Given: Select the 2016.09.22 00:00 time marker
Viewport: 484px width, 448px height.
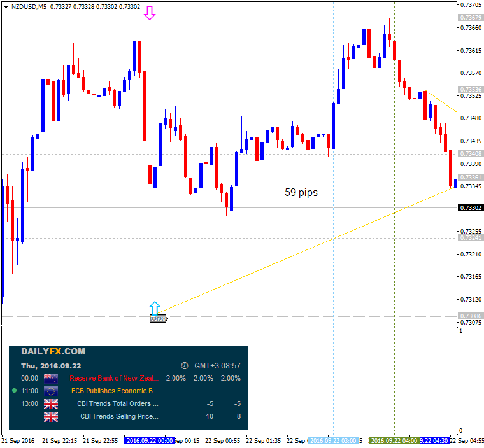Looking at the screenshot, I should [x=150, y=441].
